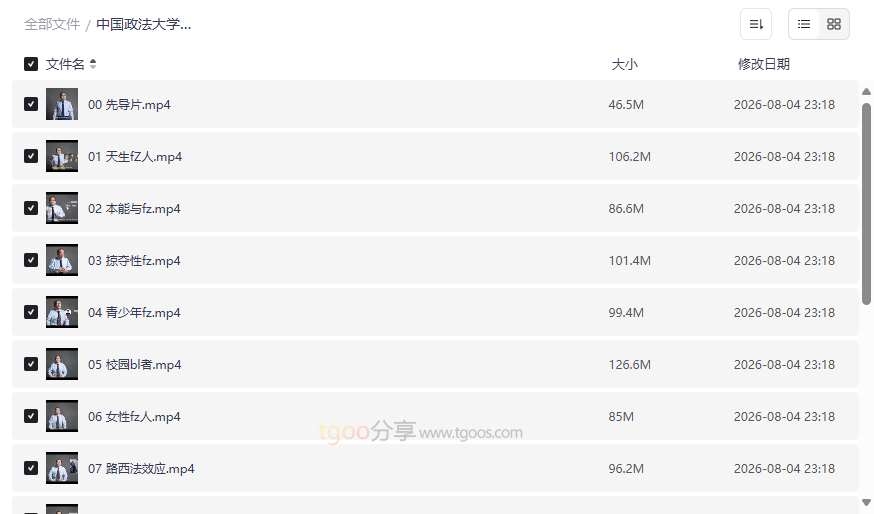Click scrollbar down arrow

[x=866, y=502]
